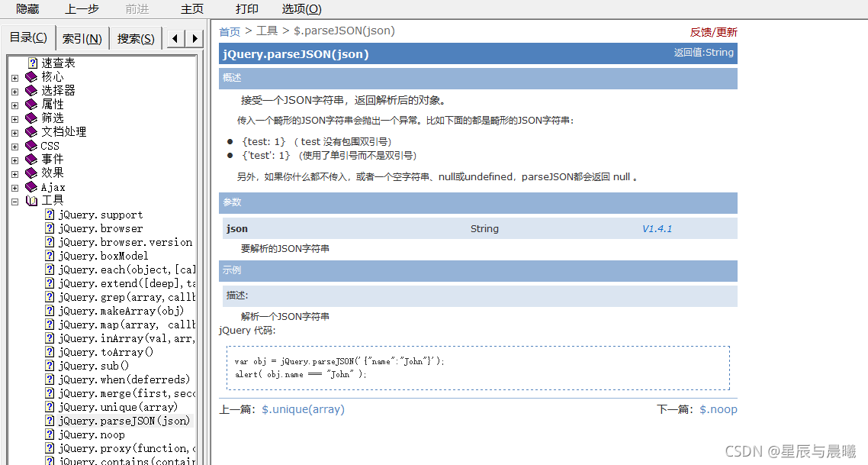Go to next article $.noop
This screenshot has height=465, width=868.
pyautogui.click(x=719, y=409)
